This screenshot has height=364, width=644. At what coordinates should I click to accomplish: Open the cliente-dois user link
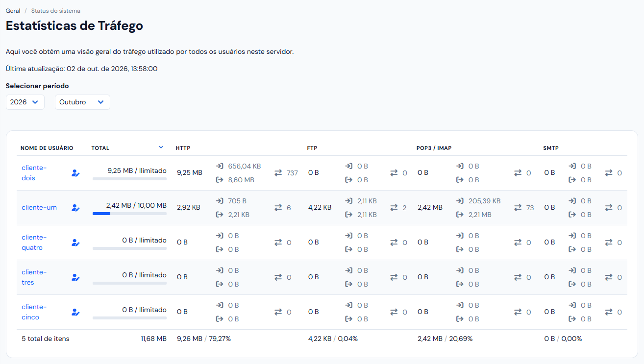pyautogui.click(x=34, y=173)
